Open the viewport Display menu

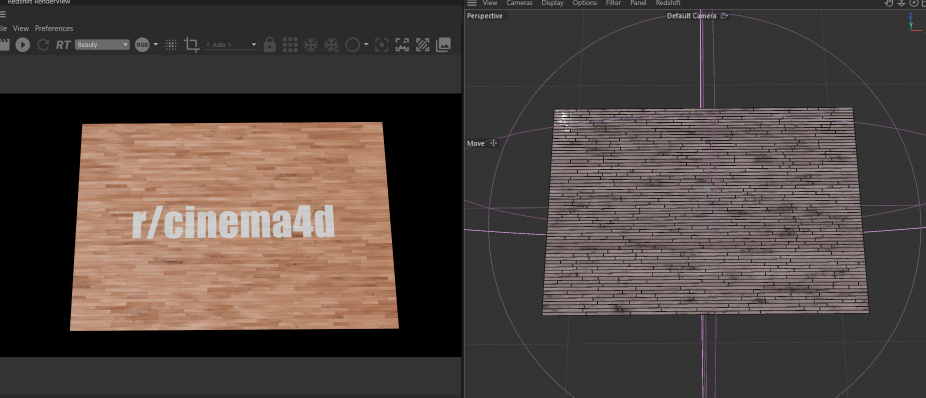552,3
